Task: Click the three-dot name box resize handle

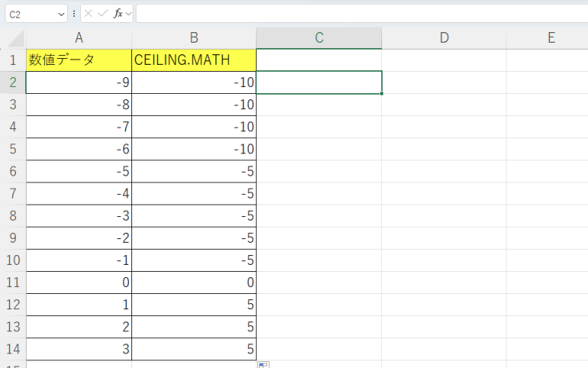Action: (x=74, y=14)
